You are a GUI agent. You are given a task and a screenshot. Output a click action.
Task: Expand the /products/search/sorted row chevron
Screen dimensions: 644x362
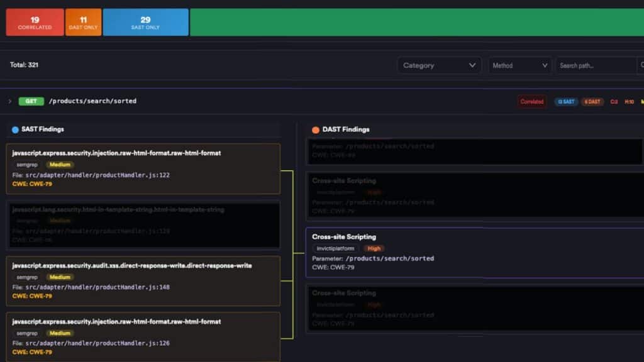(x=10, y=101)
